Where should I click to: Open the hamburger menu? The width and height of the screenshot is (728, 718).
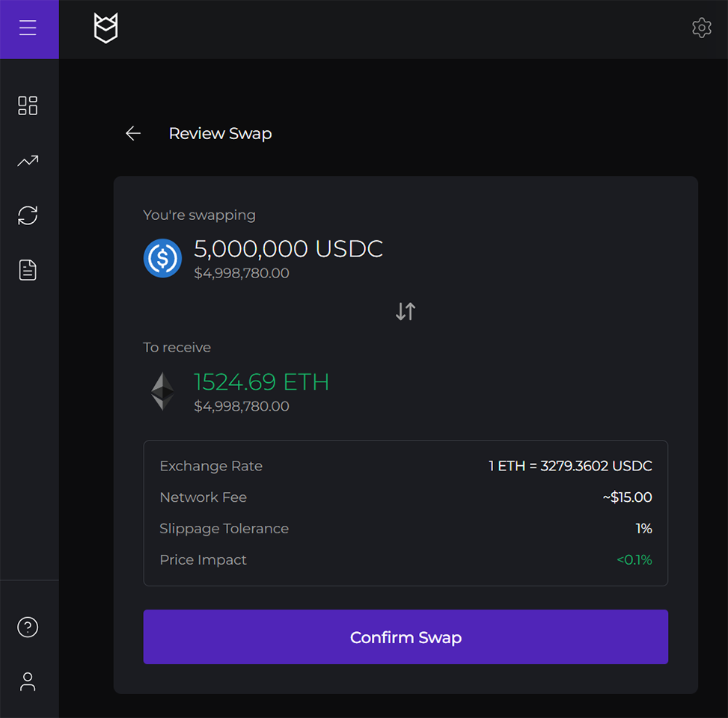tap(28, 28)
